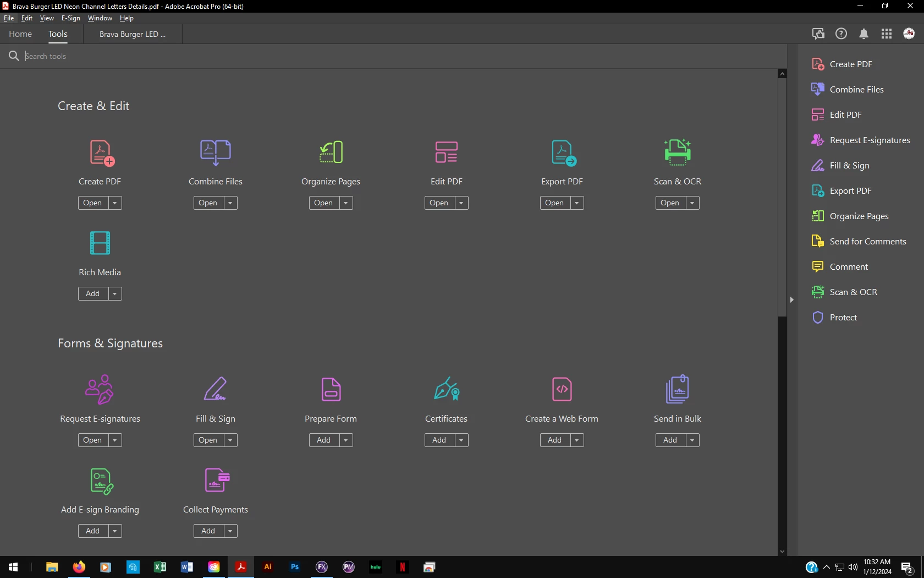Open Excel from the taskbar

coord(160,567)
